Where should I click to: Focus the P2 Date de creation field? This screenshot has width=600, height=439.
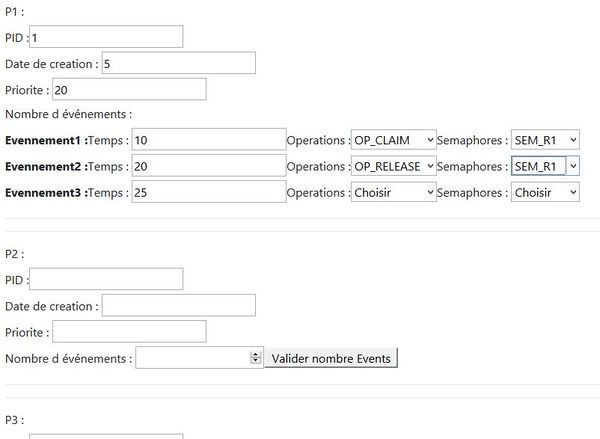click(x=178, y=305)
